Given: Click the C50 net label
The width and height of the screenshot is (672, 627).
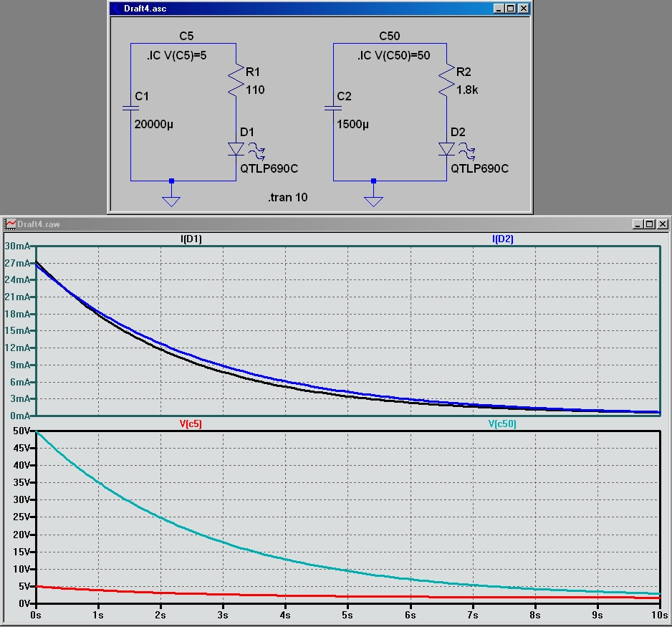Looking at the screenshot, I should 390,36.
